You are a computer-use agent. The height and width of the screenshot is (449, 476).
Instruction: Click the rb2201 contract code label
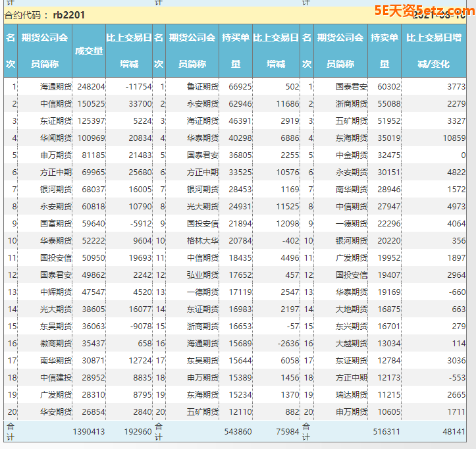68,14
